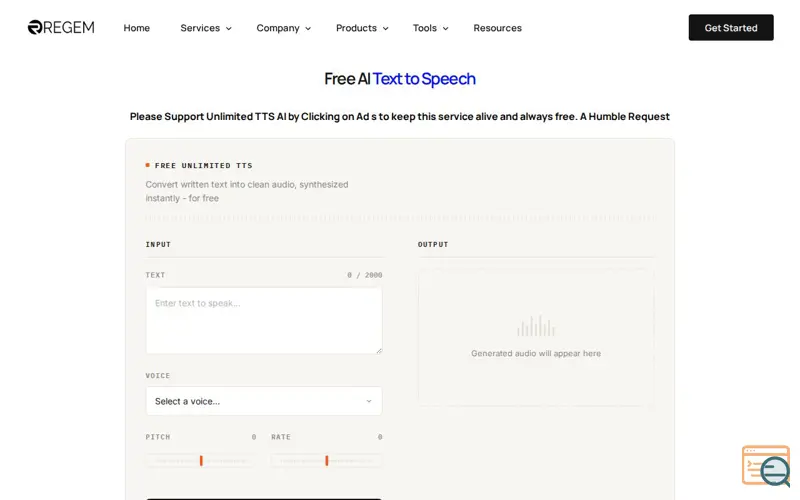Expand the Products chevron arrow
The width and height of the screenshot is (800, 500).
point(386,29)
